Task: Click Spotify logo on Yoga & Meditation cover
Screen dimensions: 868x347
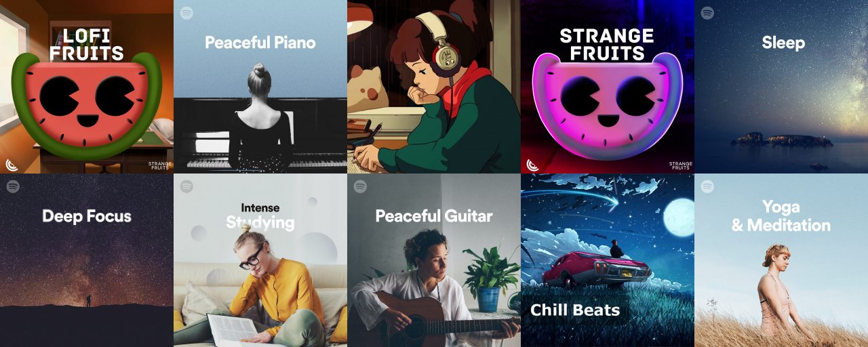Action: click(707, 186)
